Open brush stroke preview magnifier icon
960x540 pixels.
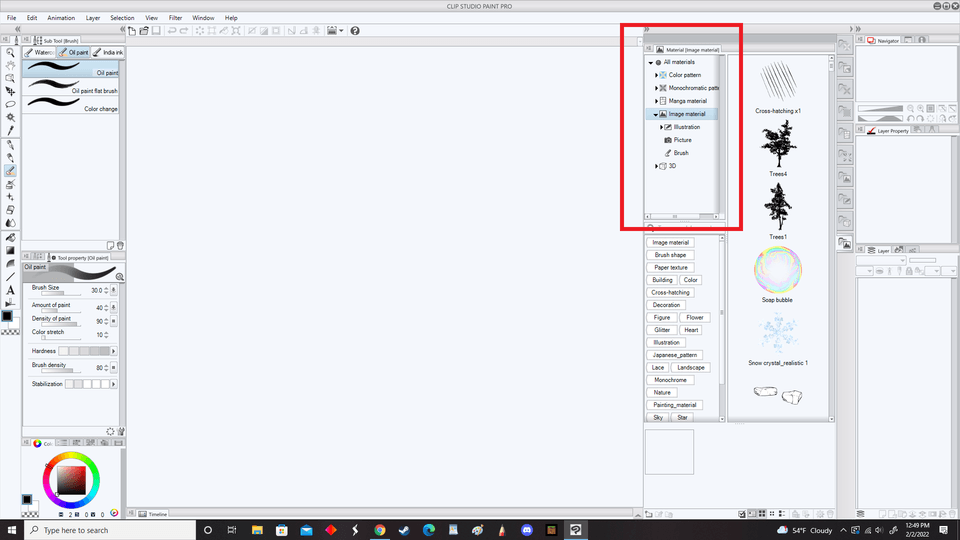point(119,277)
